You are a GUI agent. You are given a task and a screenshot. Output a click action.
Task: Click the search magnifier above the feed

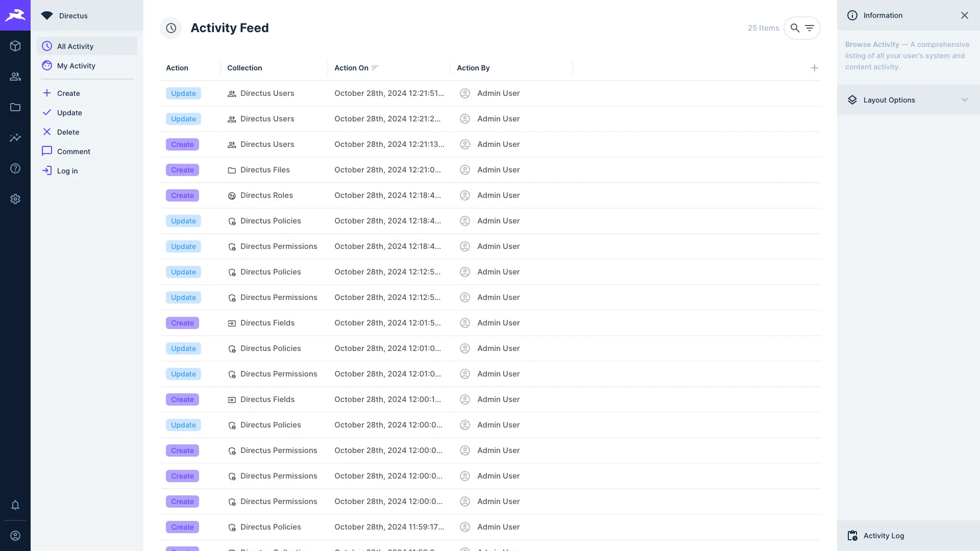point(794,28)
